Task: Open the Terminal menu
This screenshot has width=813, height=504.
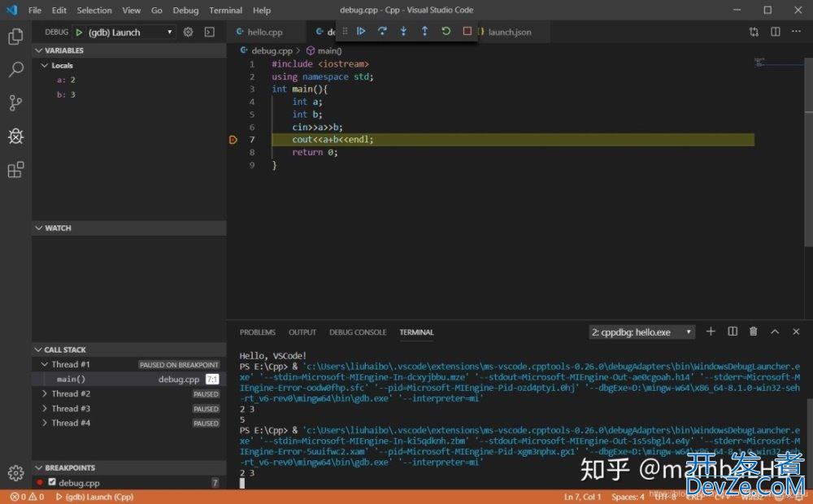Action: point(225,10)
